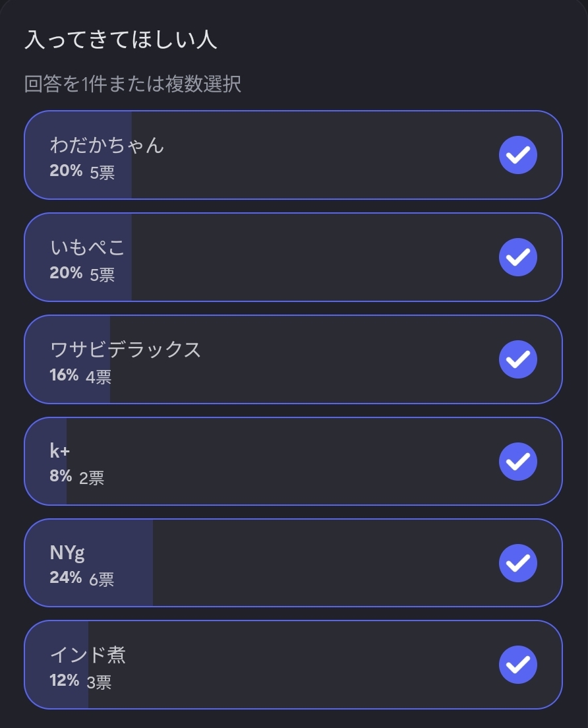The height and width of the screenshot is (728, 588).
Task: Click the 12% result on インド煮
Action: coord(64,680)
